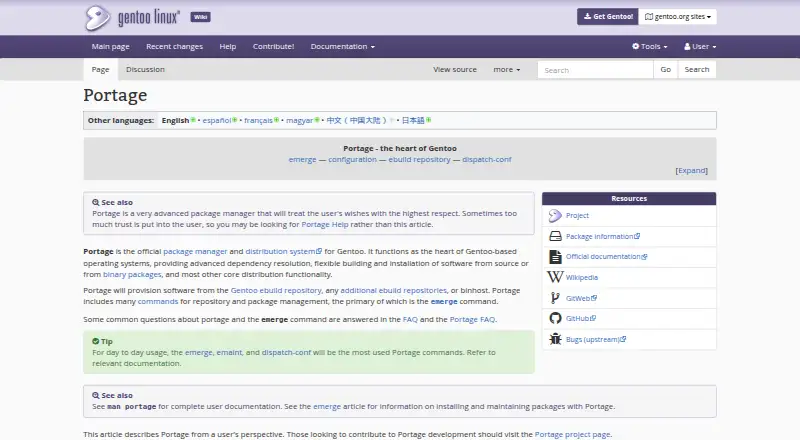Click the Project resource Gentoo icon
The height and width of the screenshot is (440, 800).
click(555, 216)
